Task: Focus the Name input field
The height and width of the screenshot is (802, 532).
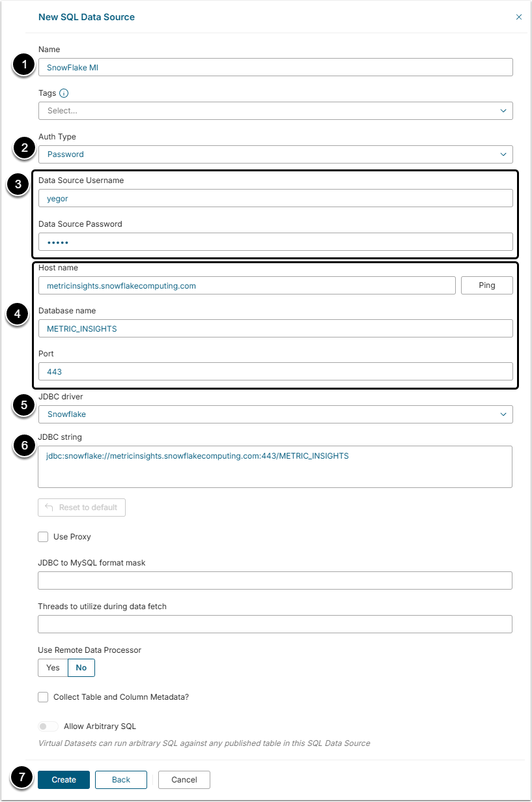Action: pyautogui.click(x=275, y=68)
